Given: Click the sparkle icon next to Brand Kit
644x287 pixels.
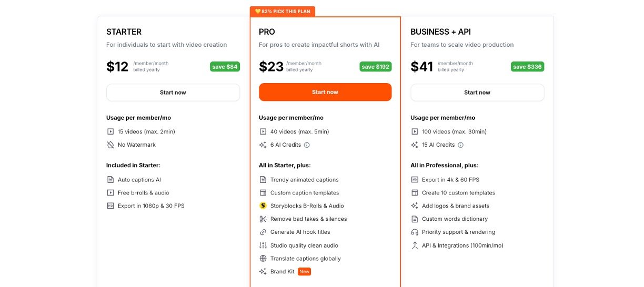Looking at the screenshot, I should (x=263, y=272).
